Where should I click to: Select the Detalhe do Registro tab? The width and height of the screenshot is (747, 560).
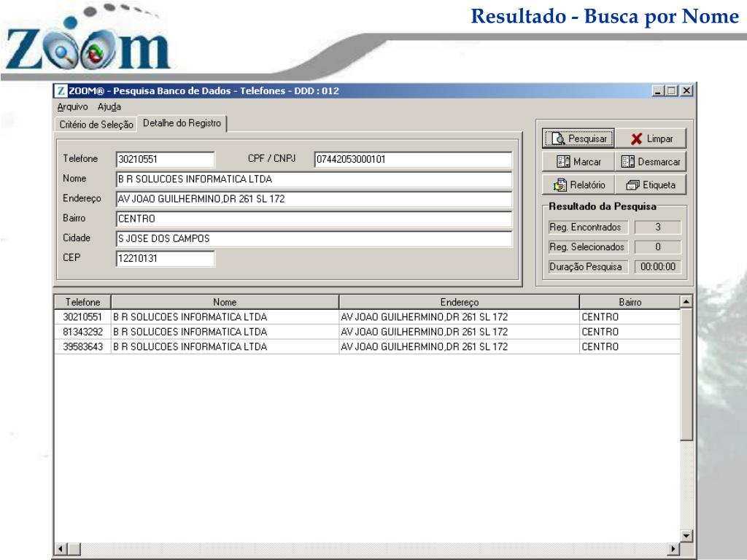tap(182, 123)
